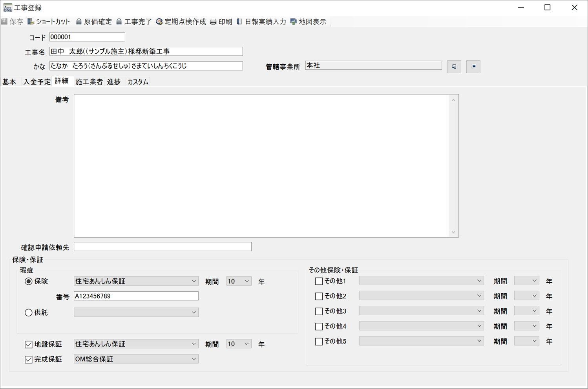Uncheck the 地盤保証 checkbox
This screenshot has width=588, height=389.
tap(28, 344)
